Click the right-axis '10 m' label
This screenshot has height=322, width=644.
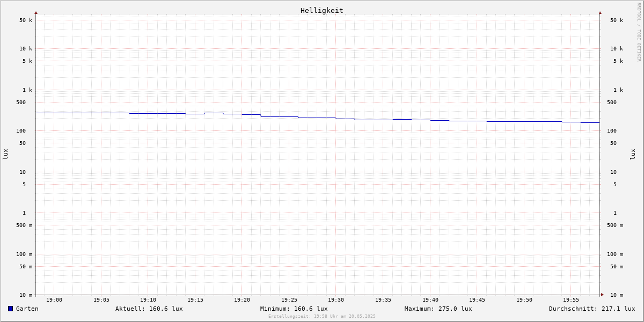(x=617, y=295)
